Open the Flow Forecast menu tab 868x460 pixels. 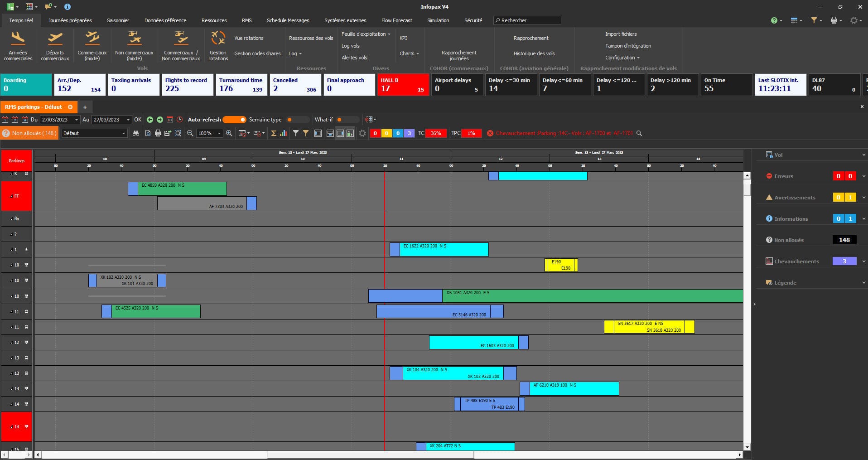pyautogui.click(x=396, y=20)
